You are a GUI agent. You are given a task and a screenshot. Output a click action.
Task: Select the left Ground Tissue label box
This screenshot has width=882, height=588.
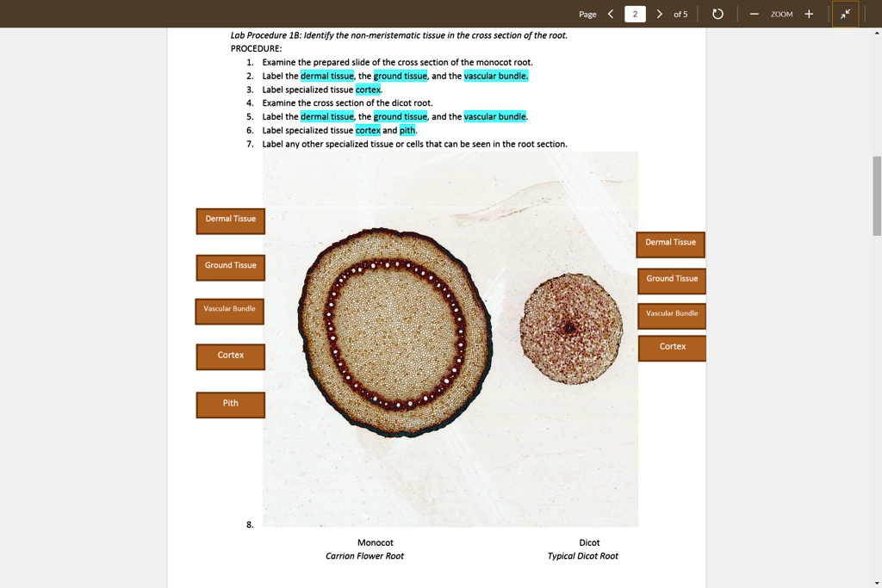pos(229,267)
